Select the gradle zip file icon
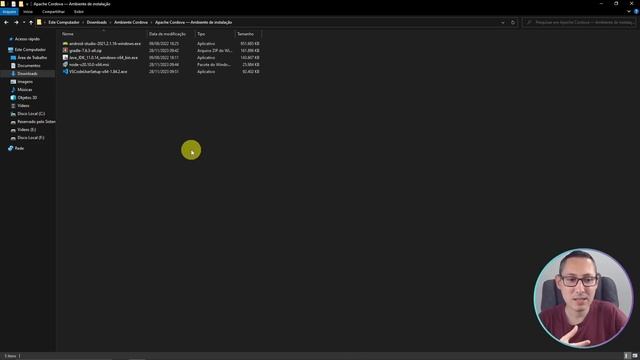640x360 pixels. (x=65, y=50)
